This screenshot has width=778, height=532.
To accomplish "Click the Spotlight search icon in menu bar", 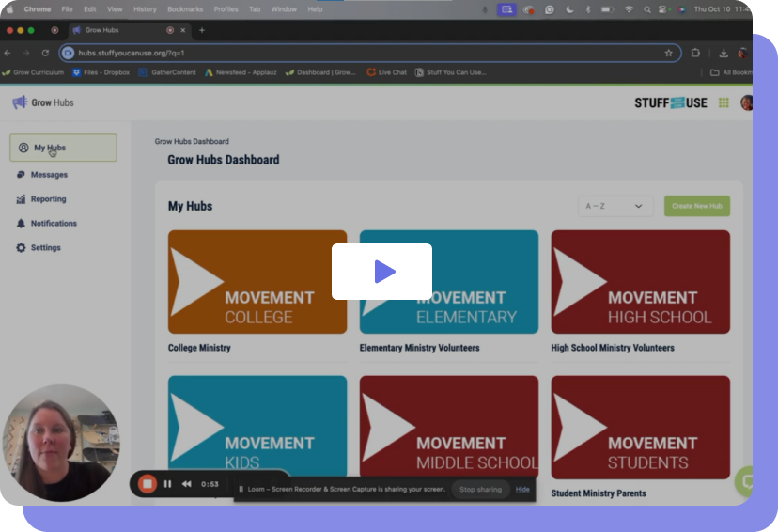I will [647, 9].
